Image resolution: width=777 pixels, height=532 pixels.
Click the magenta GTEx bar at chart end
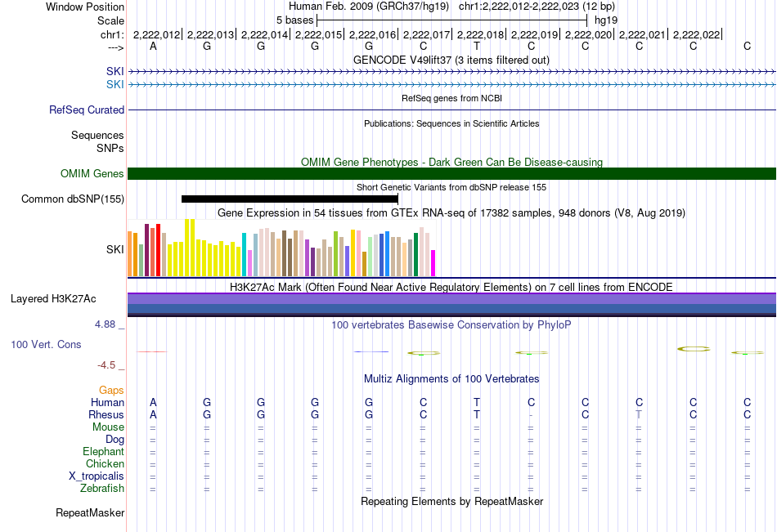(x=433, y=263)
